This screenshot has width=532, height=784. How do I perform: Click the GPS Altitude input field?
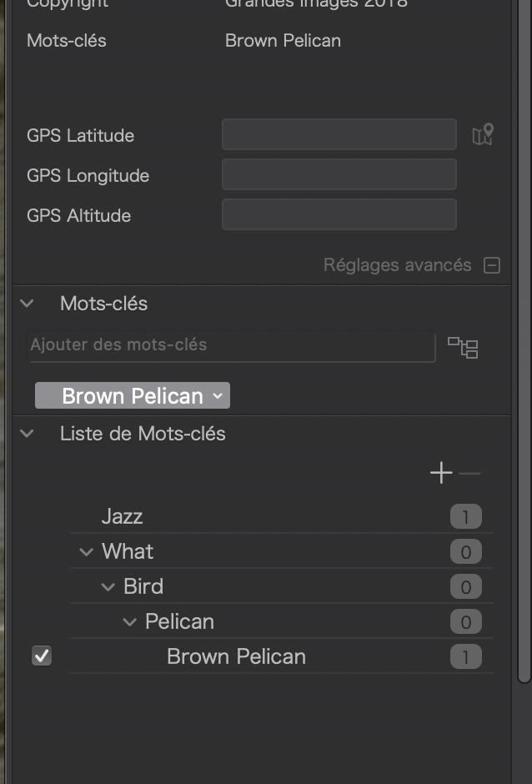(339, 214)
